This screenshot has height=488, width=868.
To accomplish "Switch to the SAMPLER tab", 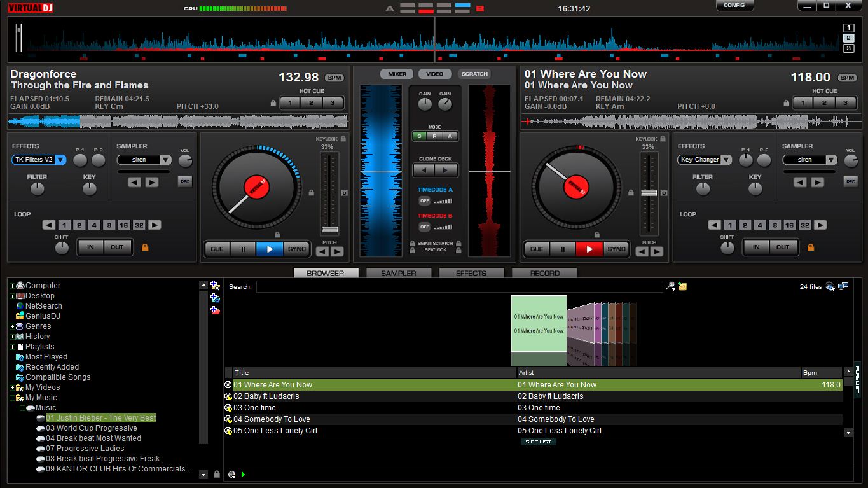I will 399,273.
